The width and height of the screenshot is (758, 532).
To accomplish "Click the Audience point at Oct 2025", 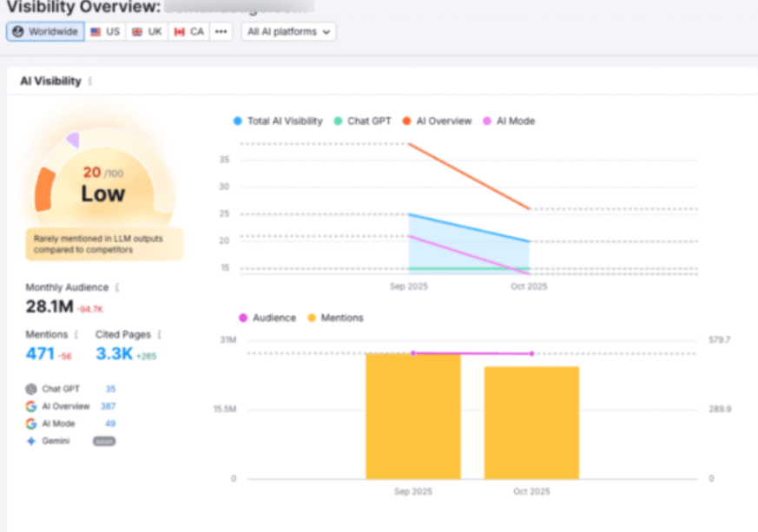I will click(x=531, y=354).
